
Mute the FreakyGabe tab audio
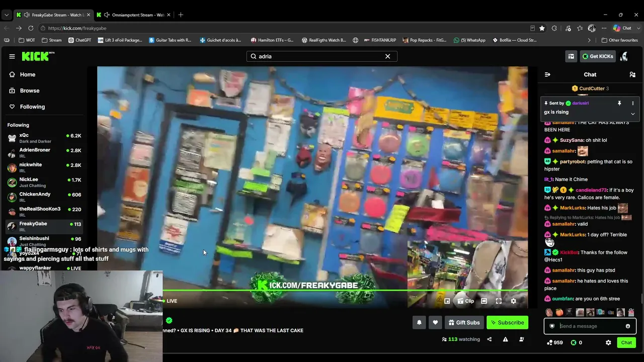point(27,15)
